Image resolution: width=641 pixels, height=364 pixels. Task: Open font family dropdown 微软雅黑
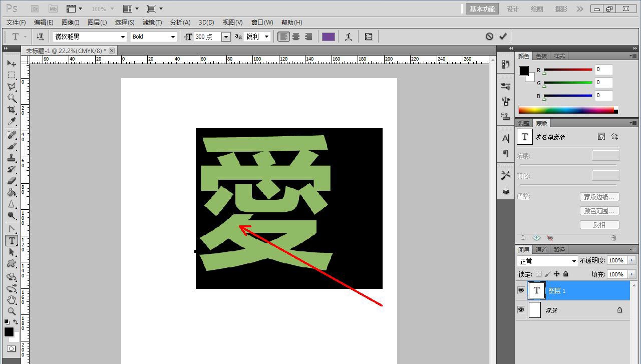click(123, 37)
